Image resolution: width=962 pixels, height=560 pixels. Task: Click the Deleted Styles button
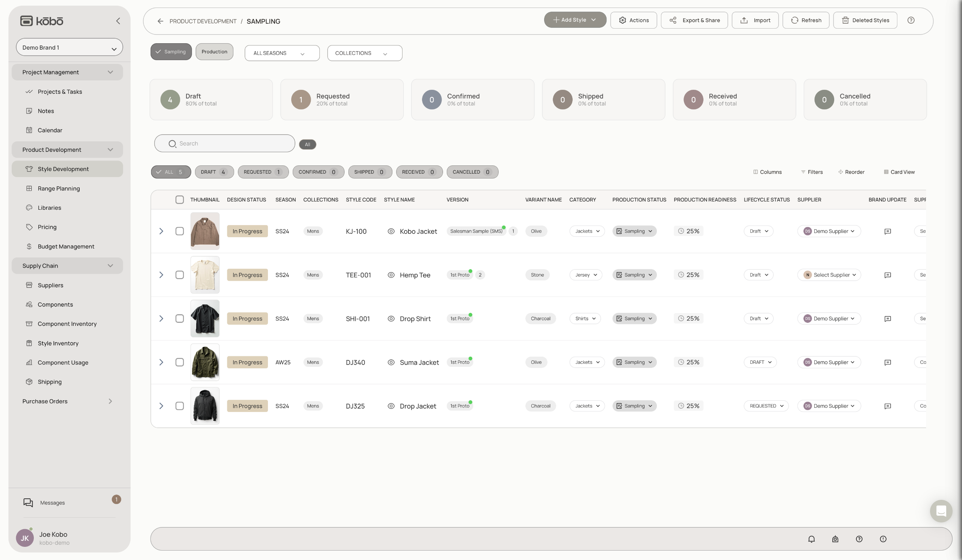point(865,20)
